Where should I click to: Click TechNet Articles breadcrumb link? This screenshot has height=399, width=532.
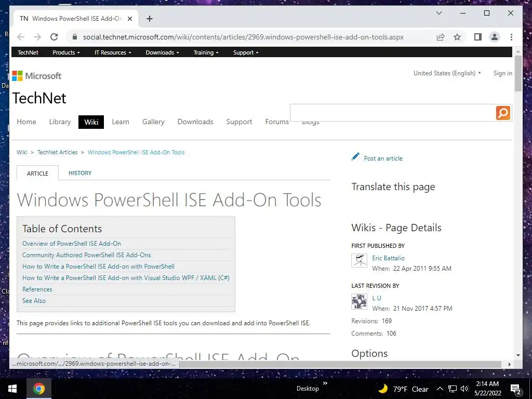57,152
